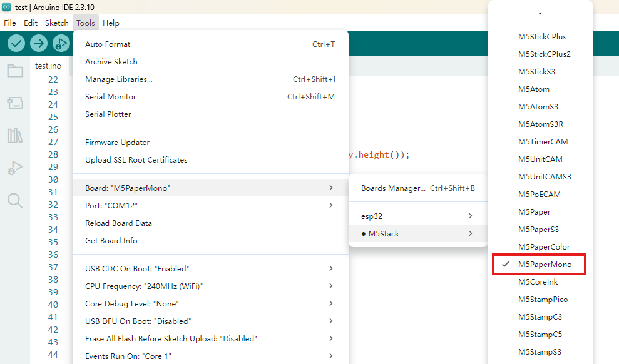Select M5AtomS3R board
The width and height of the screenshot is (619, 364).
click(540, 124)
